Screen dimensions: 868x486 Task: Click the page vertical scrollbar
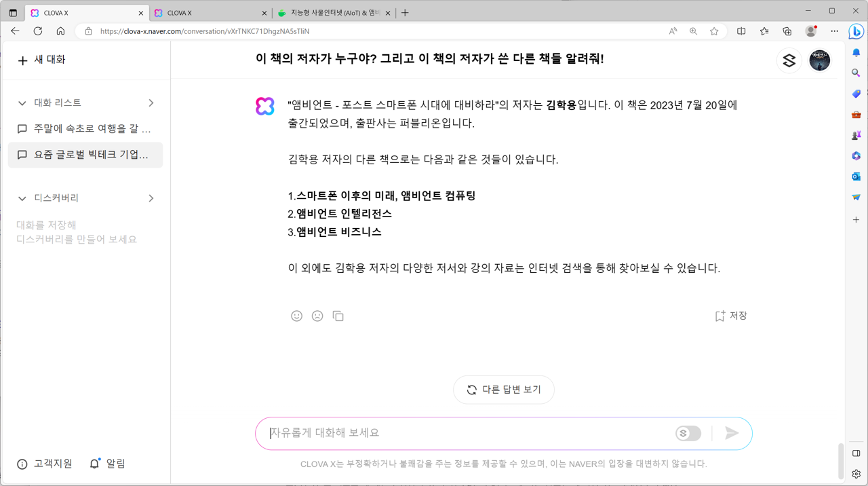pyautogui.click(x=842, y=462)
